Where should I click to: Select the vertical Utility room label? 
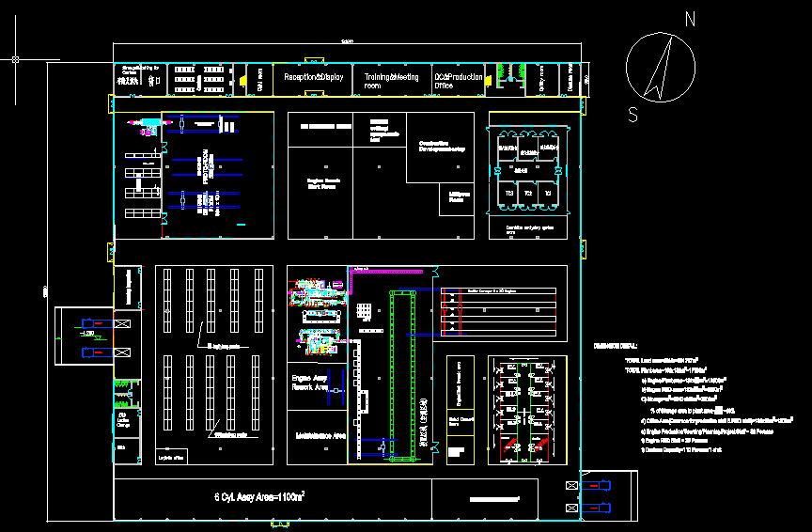541,79
